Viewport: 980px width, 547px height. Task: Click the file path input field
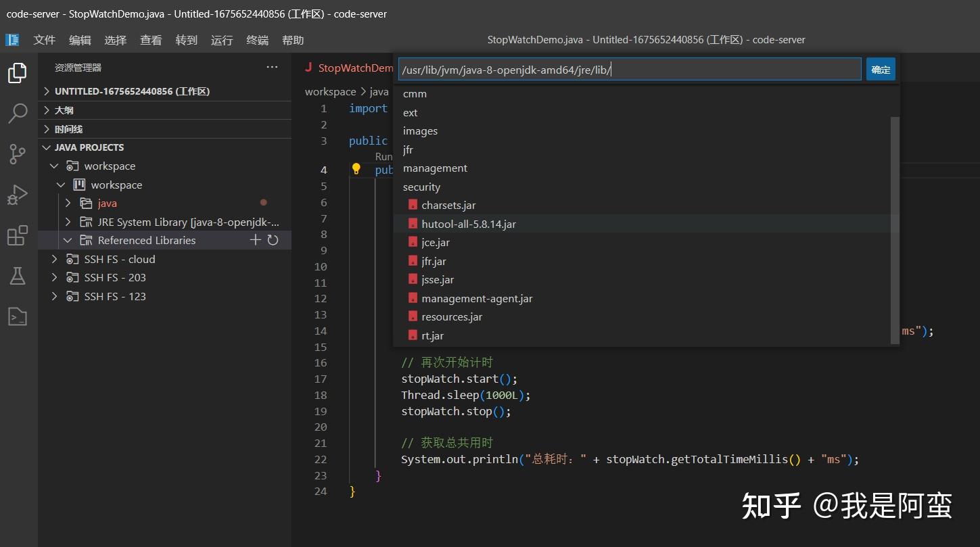[629, 69]
